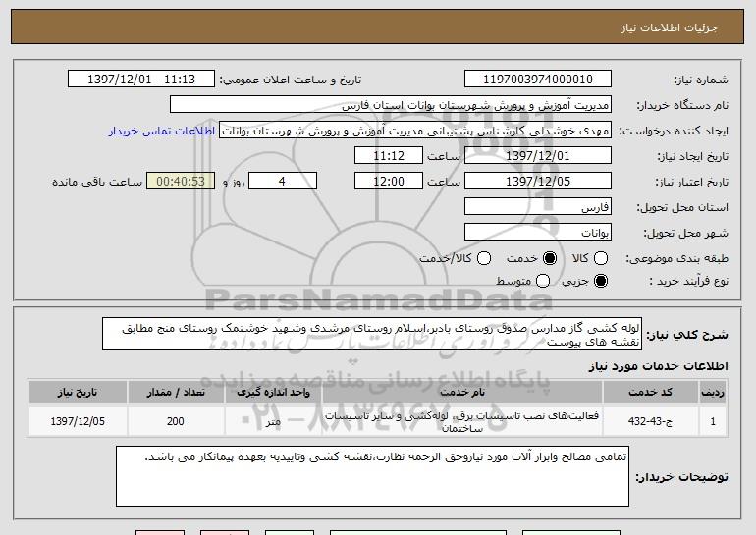This screenshot has width=756, height=535.
Task: Open the buyer contact information link
Action: 162,131
